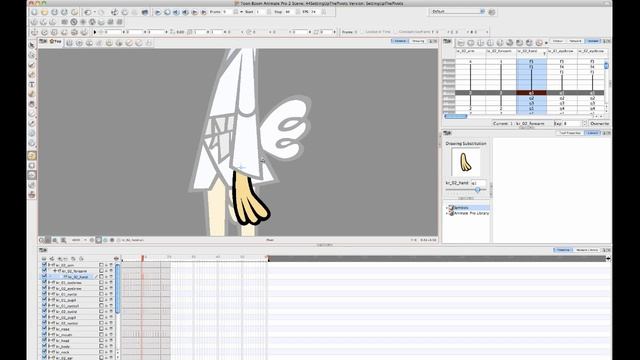The image size is (640, 360).
Task: Click the Camera view panel menu icon
Action: coord(42,42)
